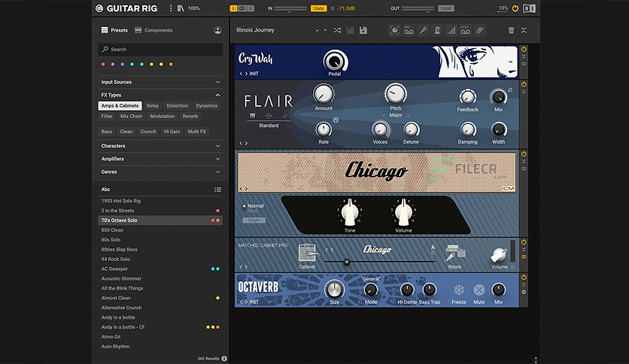This screenshot has height=364, width=629.
Task: Toggle the output Limit button
Action: [446, 8]
